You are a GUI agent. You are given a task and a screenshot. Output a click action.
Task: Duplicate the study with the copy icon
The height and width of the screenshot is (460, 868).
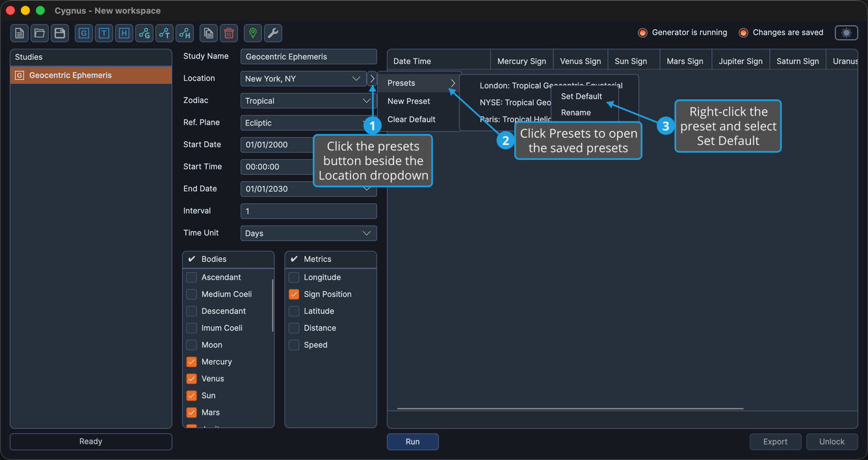pyautogui.click(x=209, y=33)
